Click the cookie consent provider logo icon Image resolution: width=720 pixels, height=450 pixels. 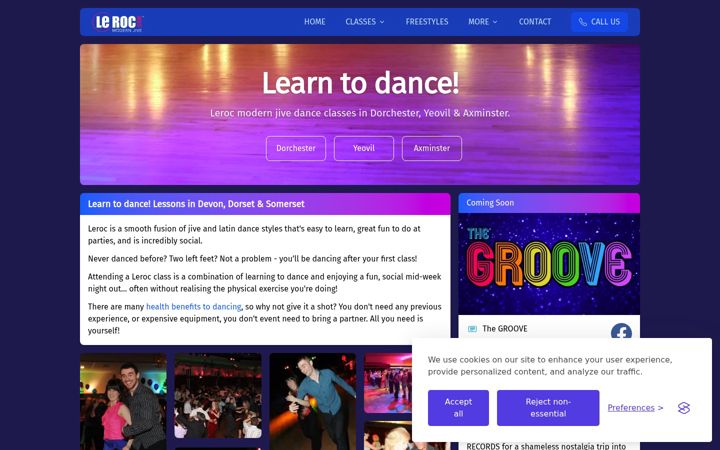684,408
